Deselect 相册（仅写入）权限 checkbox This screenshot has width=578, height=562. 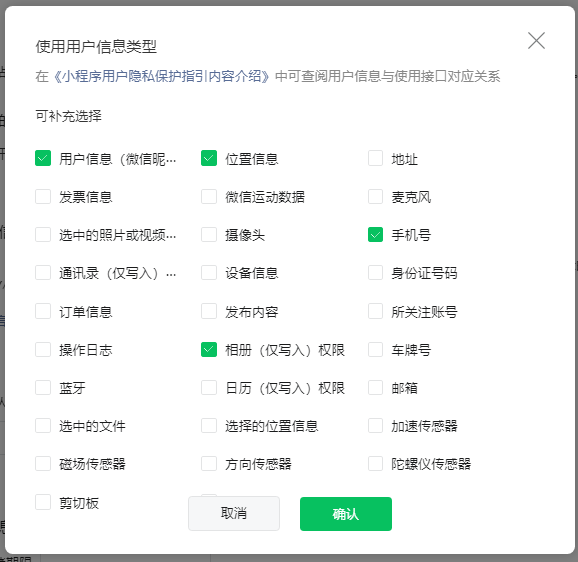point(209,350)
